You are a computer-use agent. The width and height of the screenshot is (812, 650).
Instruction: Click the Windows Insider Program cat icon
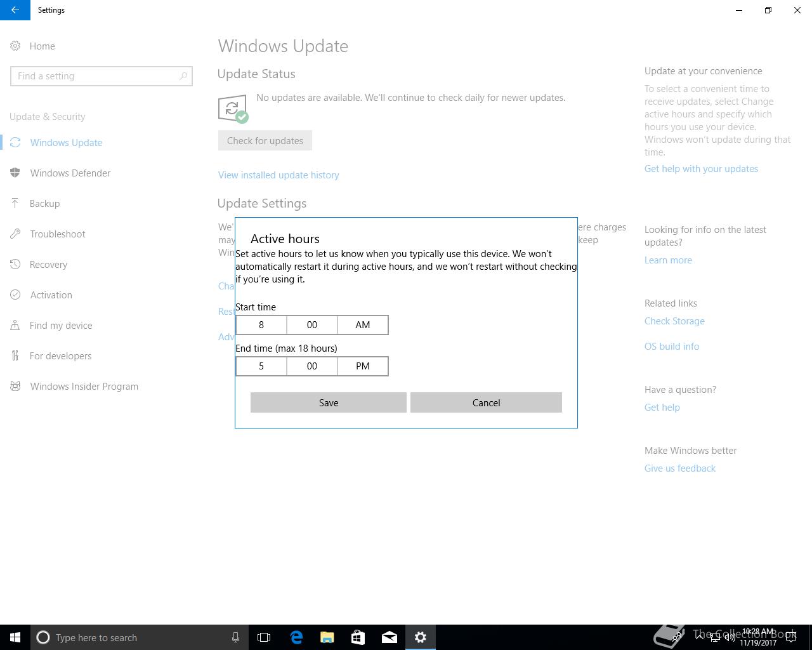coord(15,386)
